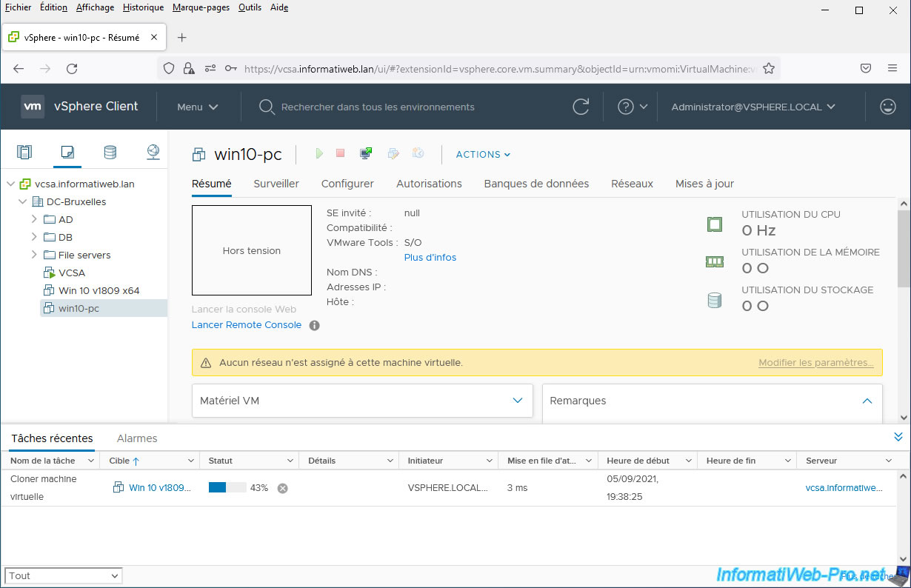Bookmark this page with the star icon

[x=769, y=68]
